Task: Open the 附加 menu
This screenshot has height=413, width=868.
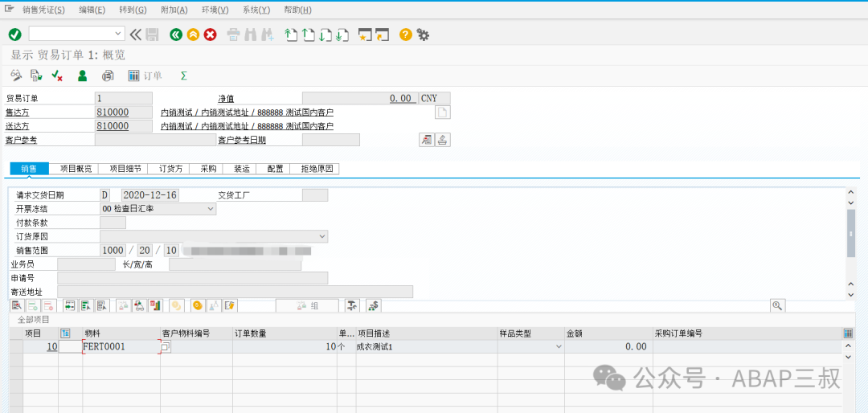Action: (174, 10)
